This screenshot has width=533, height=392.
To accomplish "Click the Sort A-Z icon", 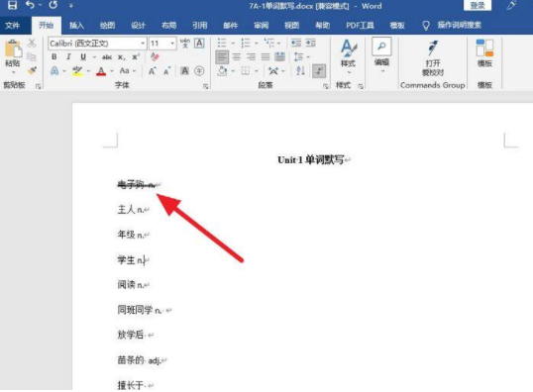I will (x=300, y=70).
